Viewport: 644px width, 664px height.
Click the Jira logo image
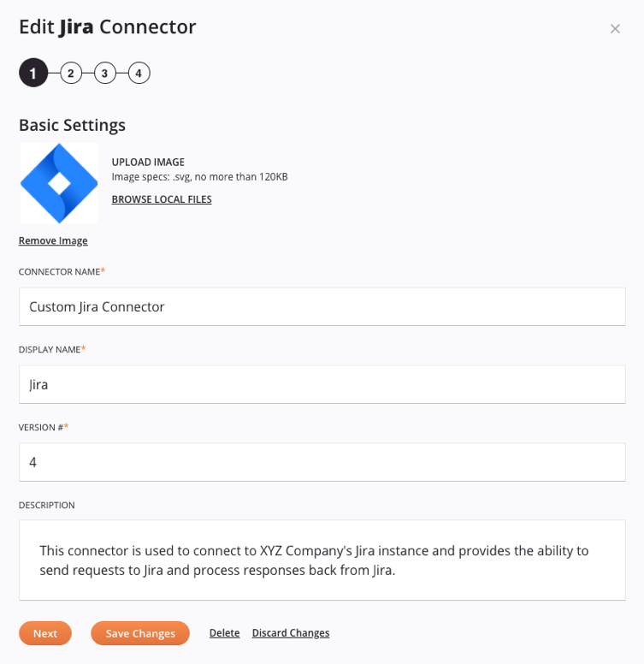point(59,183)
